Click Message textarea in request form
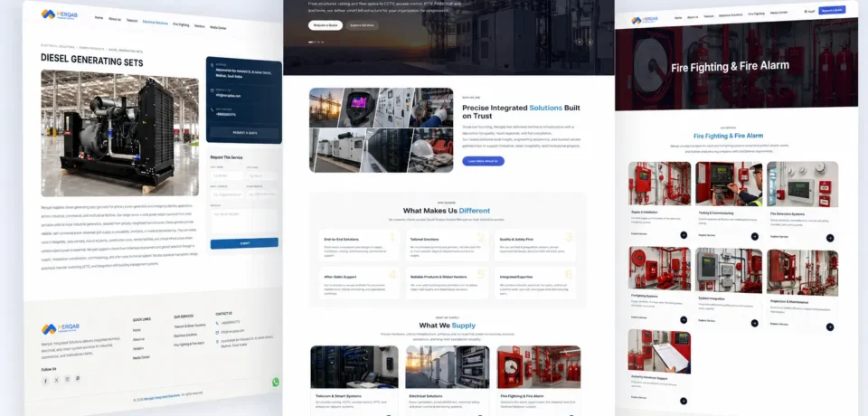This screenshot has height=416, width=868. point(244,221)
